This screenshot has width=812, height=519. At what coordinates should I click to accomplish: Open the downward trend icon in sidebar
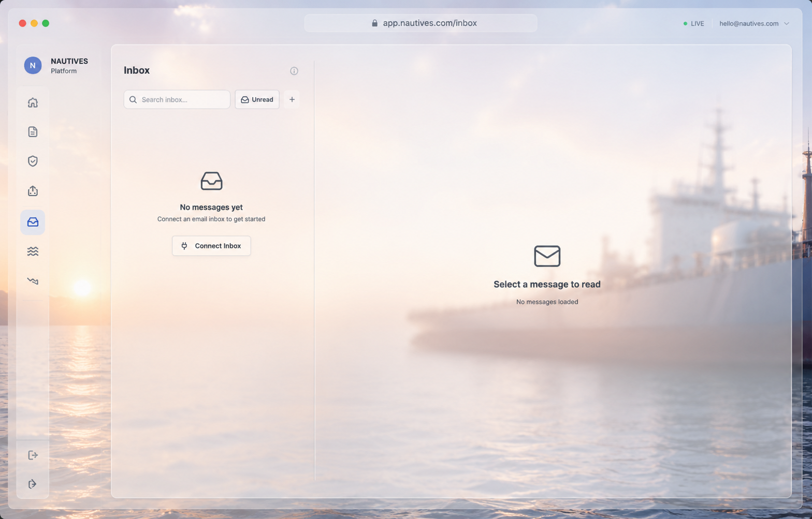tap(33, 281)
